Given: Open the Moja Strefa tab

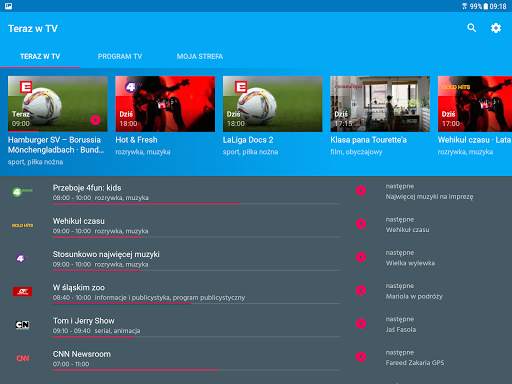Looking at the screenshot, I should tap(200, 56).
